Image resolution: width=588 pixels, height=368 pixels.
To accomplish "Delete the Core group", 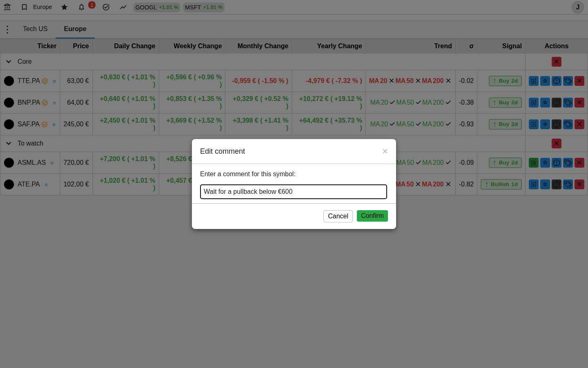I will (x=557, y=62).
